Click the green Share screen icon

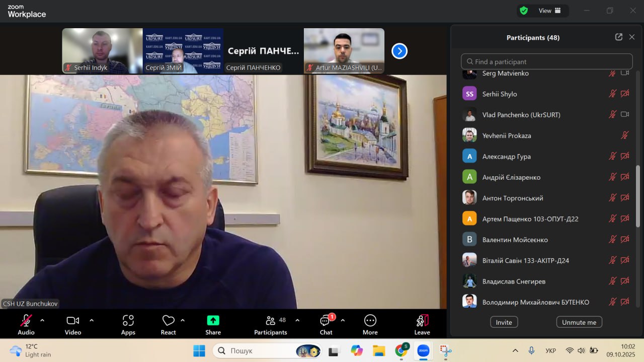[213, 321]
